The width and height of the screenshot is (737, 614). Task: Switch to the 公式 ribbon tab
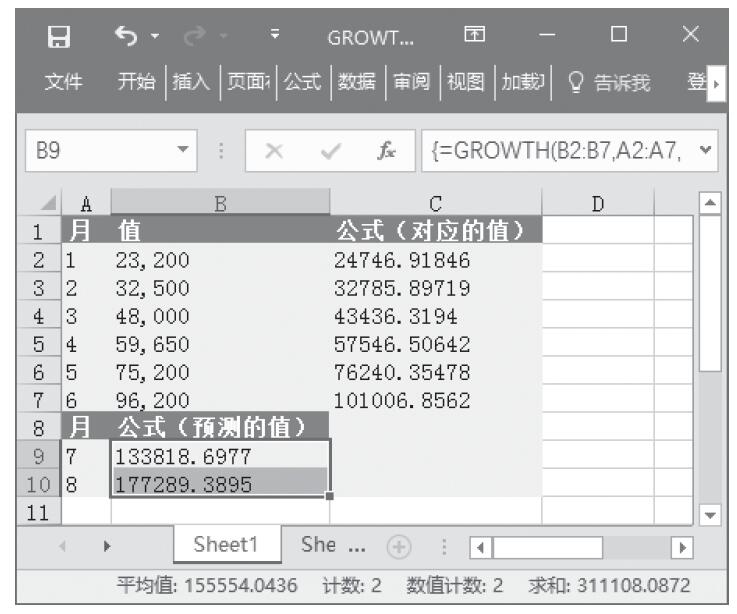[x=304, y=83]
